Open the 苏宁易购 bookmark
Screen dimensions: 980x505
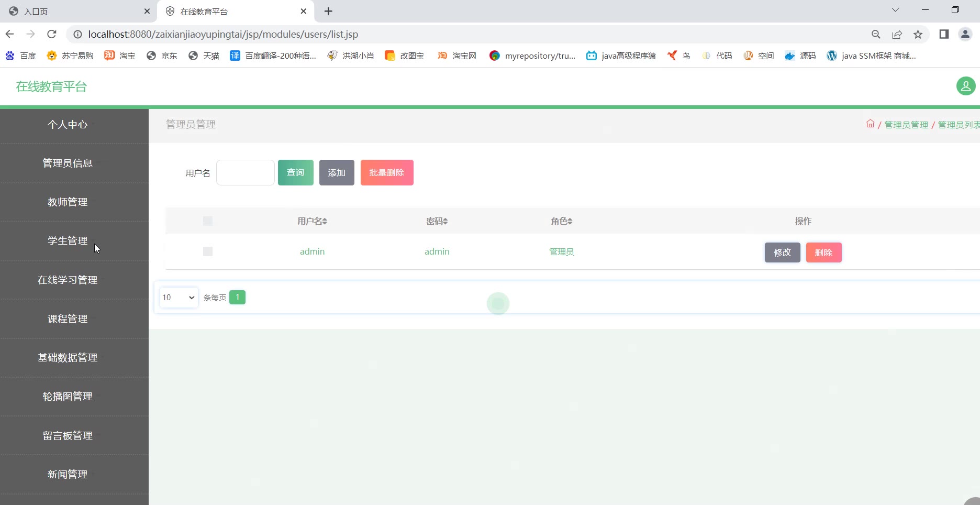(70, 56)
